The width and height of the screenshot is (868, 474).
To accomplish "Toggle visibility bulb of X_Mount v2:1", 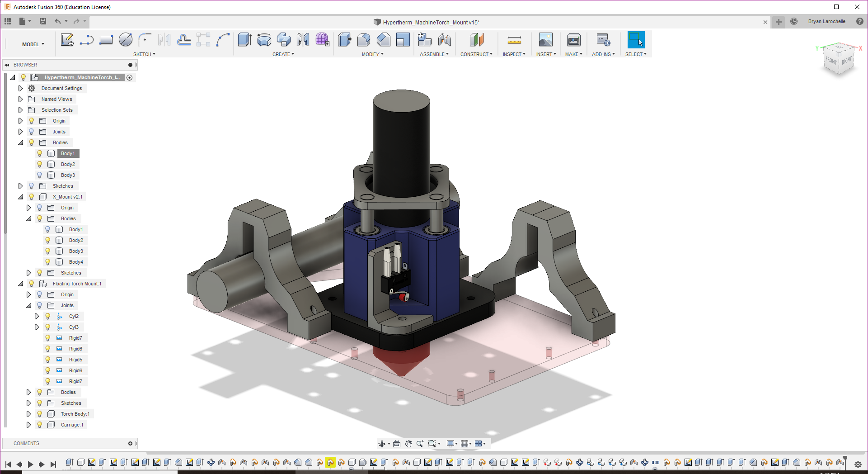I will pyautogui.click(x=32, y=197).
